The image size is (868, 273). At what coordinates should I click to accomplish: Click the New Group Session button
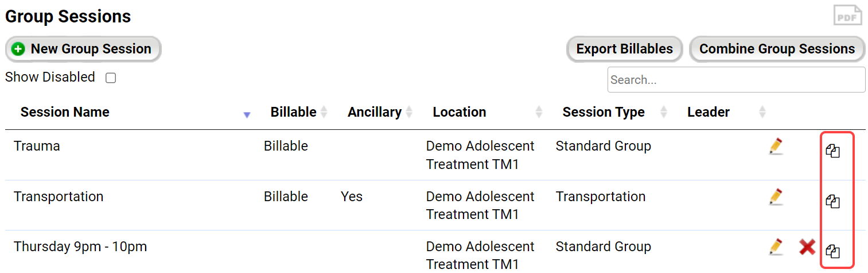83,49
